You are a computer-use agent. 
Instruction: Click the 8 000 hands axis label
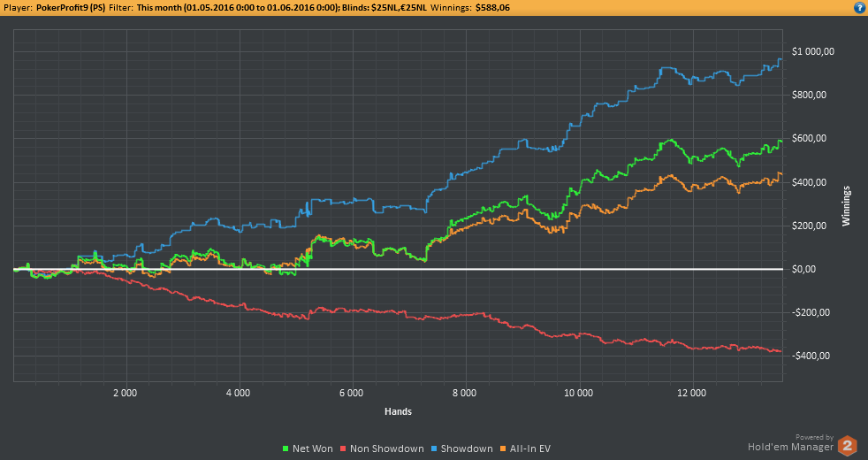coord(464,394)
